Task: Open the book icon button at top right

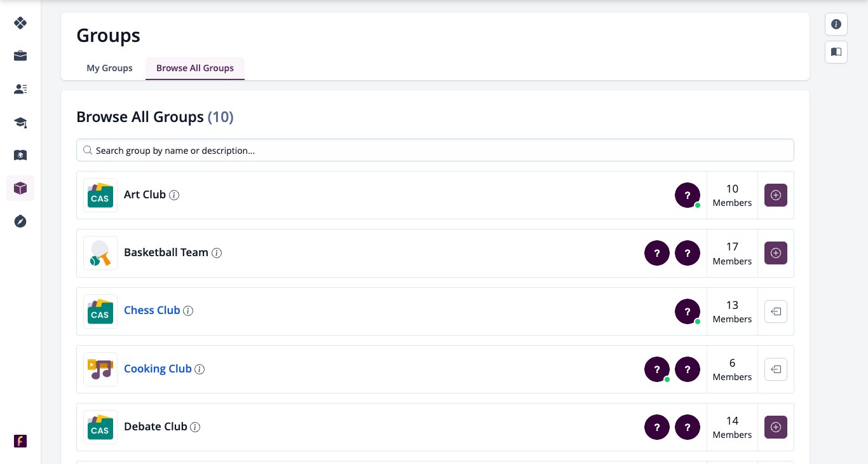Action: 836,51
